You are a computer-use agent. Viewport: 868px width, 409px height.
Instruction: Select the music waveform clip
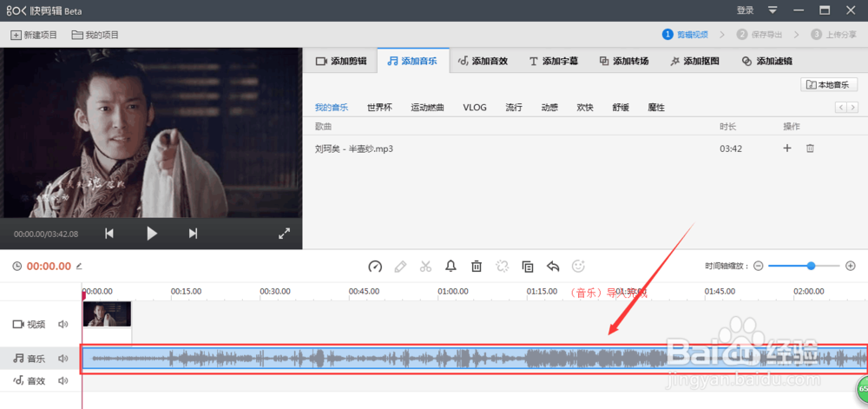(x=475, y=359)
